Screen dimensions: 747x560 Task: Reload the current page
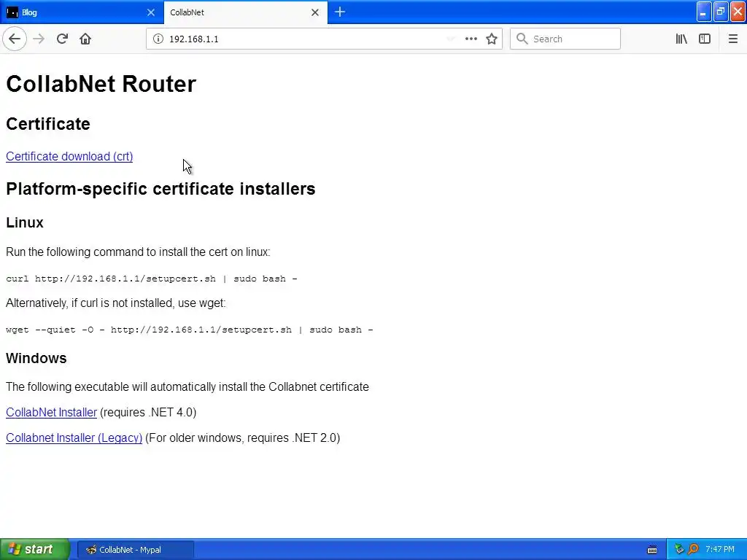click(62, 39)
